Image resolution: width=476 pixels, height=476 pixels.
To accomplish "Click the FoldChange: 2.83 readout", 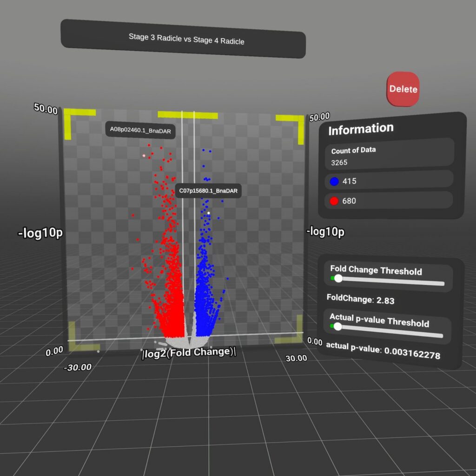I will point(360,299).
